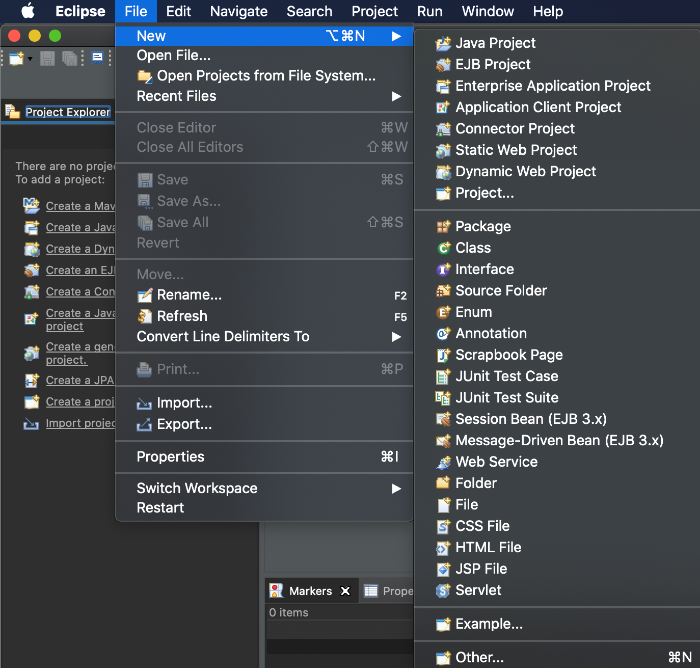
Task: Open the Window menu
Action: [488, 11]
